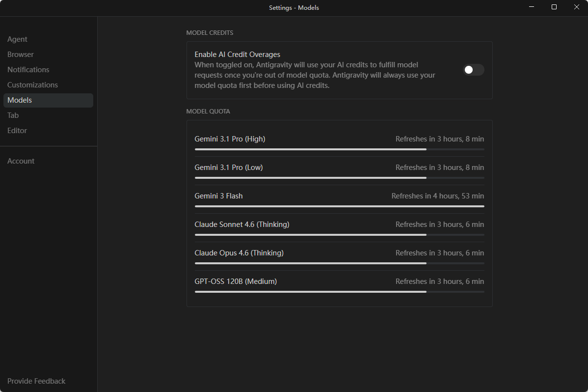Open the Agent settings section
The height and width of the screenshot is (392, 588).
[x=17, y=39]
